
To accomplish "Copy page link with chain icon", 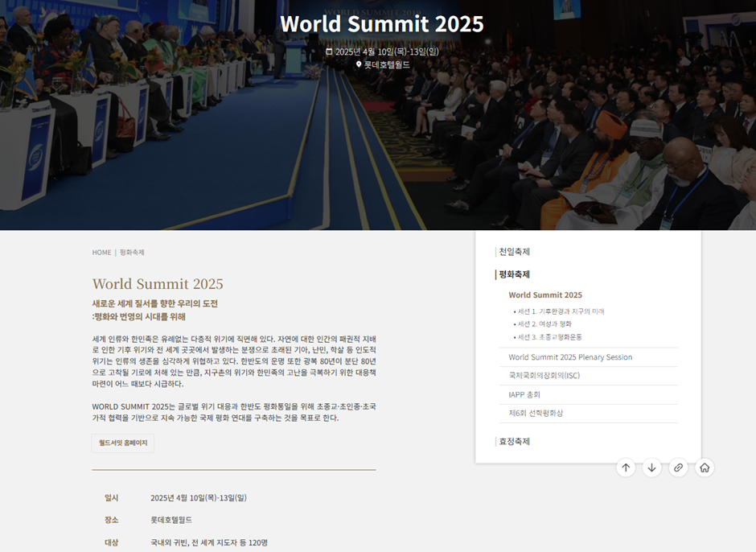I will pyautogui.click(x=678, y=468).
